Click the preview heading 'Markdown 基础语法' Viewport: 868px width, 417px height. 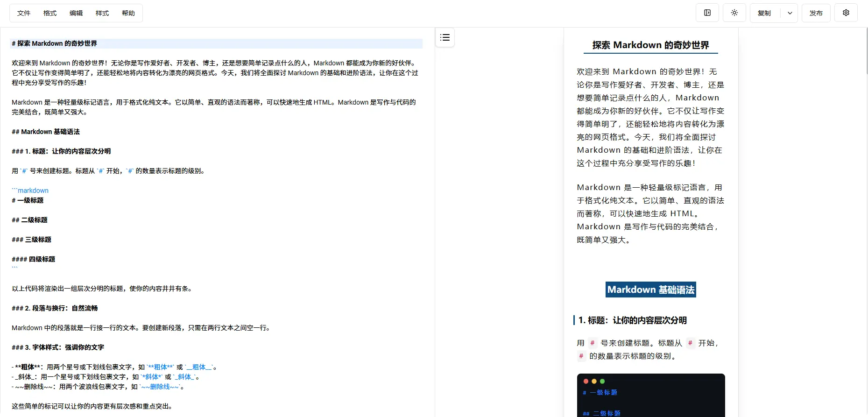651,290
